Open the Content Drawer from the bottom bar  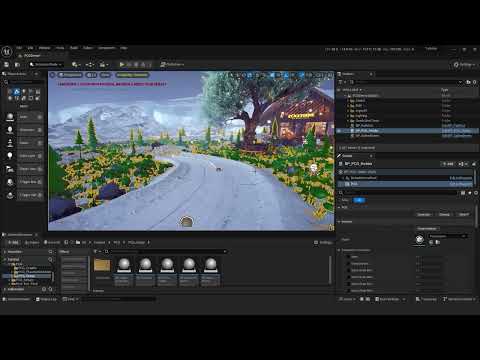17,299
